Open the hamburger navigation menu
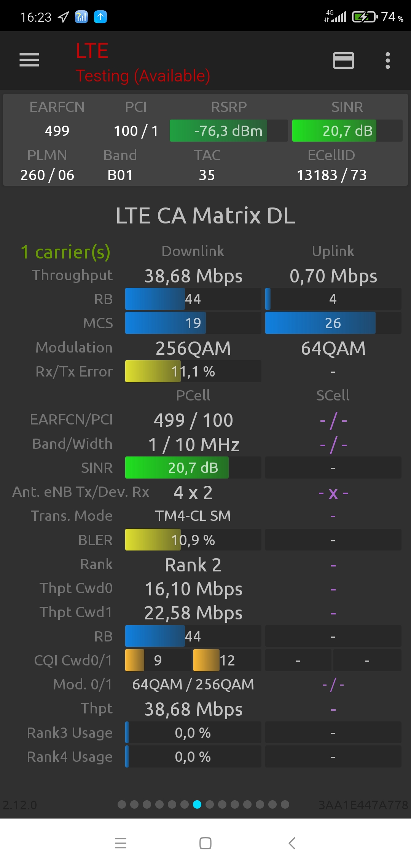Viewport: 411px width, 868px height. tap(29, 60)
